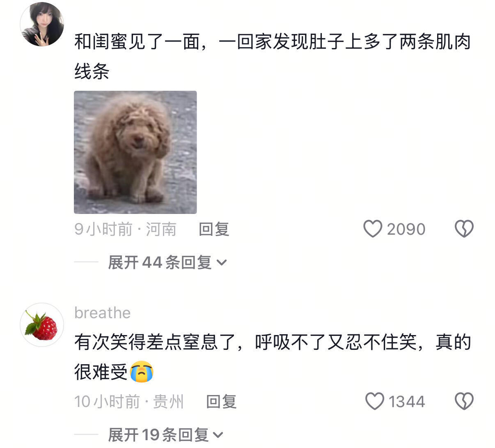Tap broken heart icon on breathe's comment
495x448 pixels.
pos(464,401)
